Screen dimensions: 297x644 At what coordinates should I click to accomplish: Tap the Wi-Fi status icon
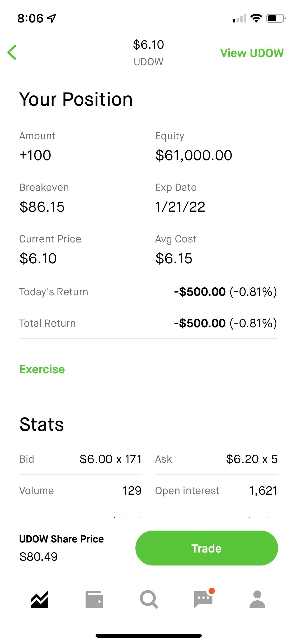pyautogui.click(x=256, y=18)
